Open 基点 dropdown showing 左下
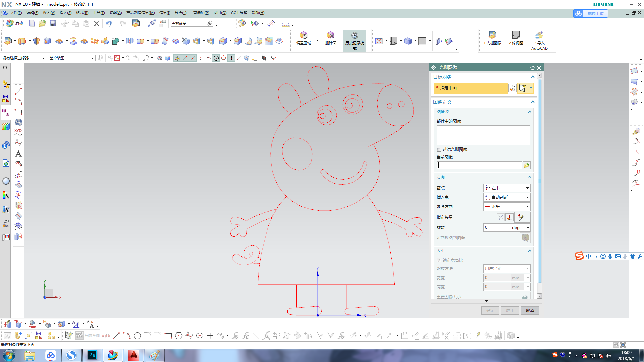This screenshot has height=362, width=644. 506,188
